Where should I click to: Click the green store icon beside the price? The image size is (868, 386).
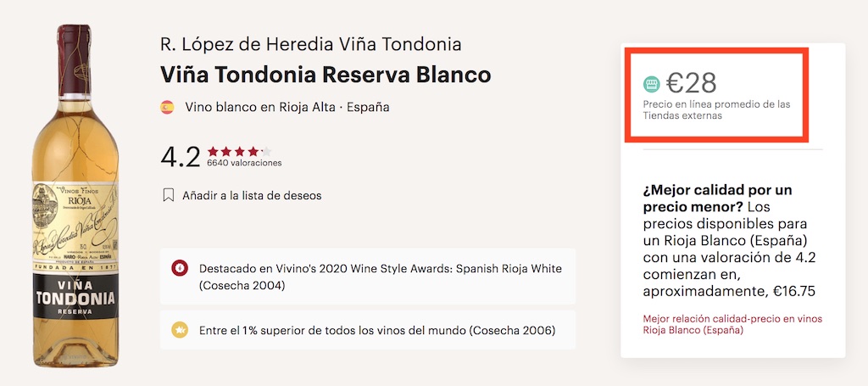tap(651, 83)
